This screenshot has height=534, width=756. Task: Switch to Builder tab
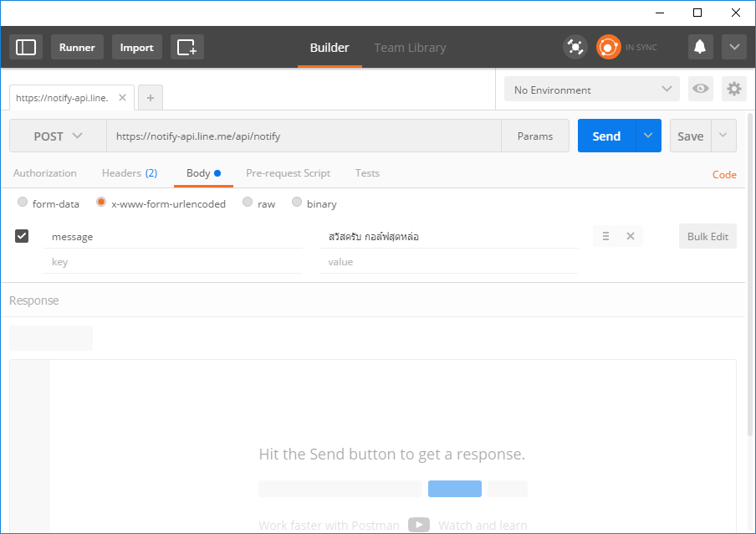click(x=329, y=48)
